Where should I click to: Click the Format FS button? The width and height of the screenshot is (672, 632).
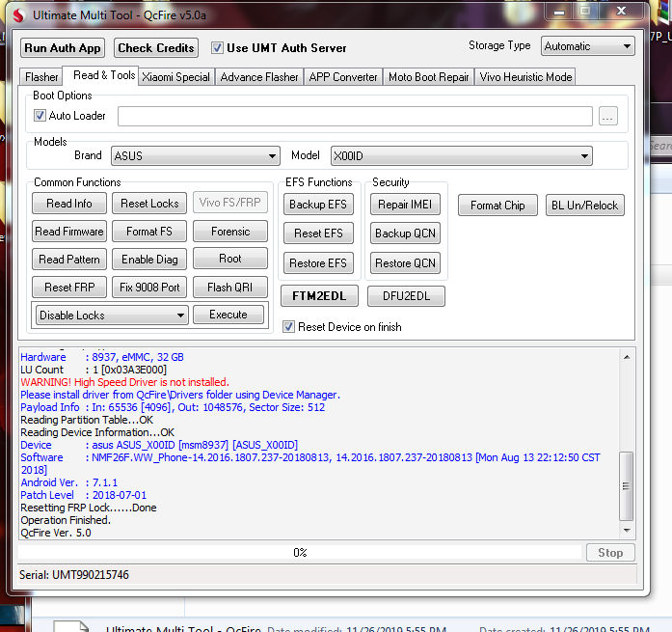point(149,232)
